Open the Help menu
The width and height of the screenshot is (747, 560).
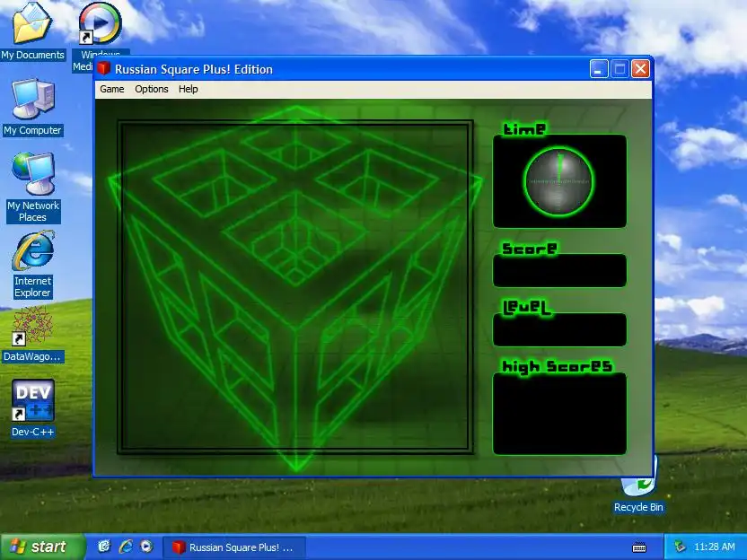[189, 89]
